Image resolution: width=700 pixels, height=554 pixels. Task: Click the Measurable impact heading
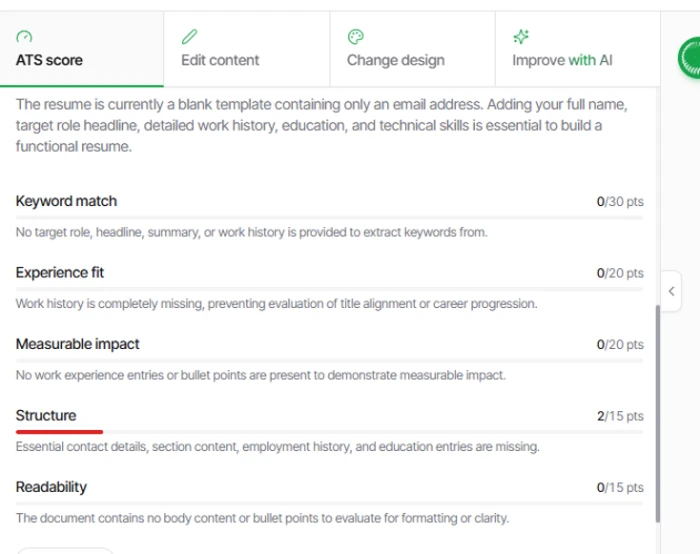[x=78, y=344]
